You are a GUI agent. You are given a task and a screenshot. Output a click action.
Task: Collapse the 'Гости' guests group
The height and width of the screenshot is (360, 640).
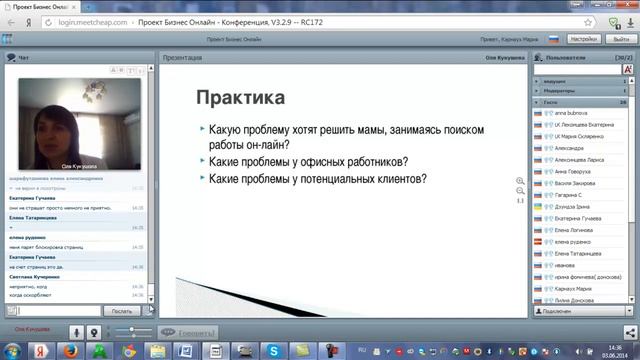click(x=580, y=102)
